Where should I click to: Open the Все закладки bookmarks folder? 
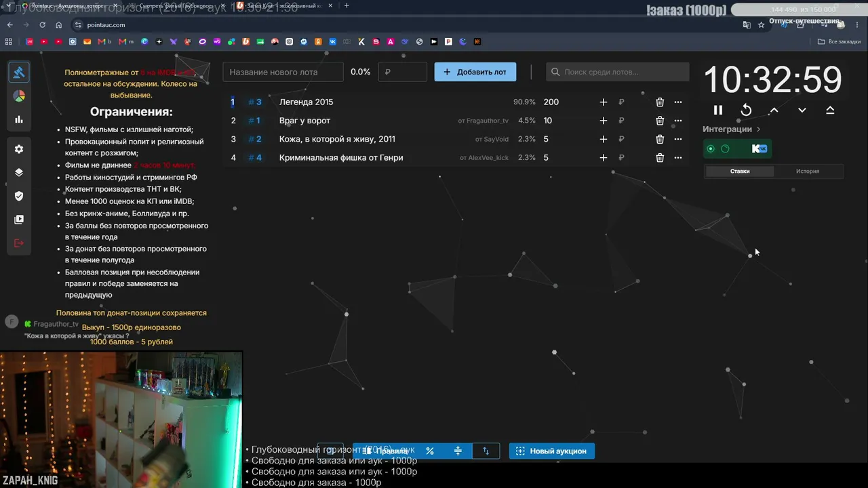click(839, 41)
